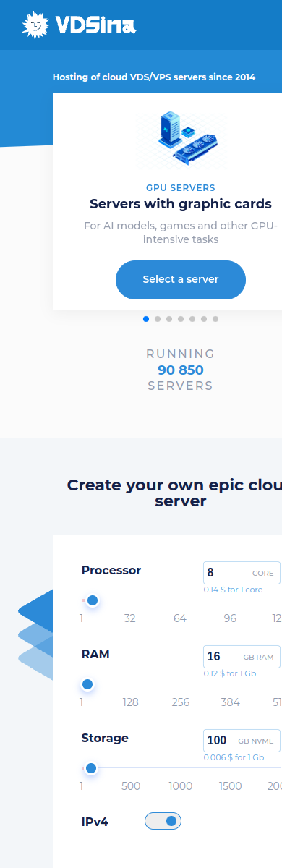Toggle the IPv4 switch off
282x868 pixels.
coord(163,820)
